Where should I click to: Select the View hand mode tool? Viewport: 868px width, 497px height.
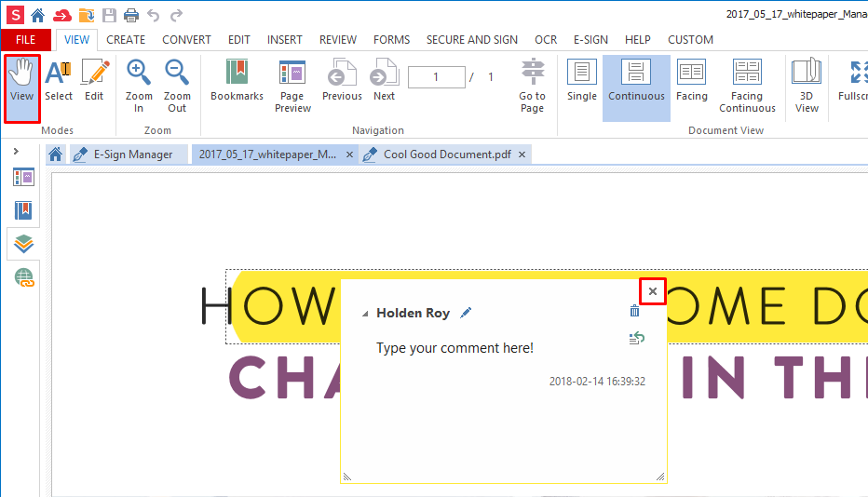click(x=22, y=88)
